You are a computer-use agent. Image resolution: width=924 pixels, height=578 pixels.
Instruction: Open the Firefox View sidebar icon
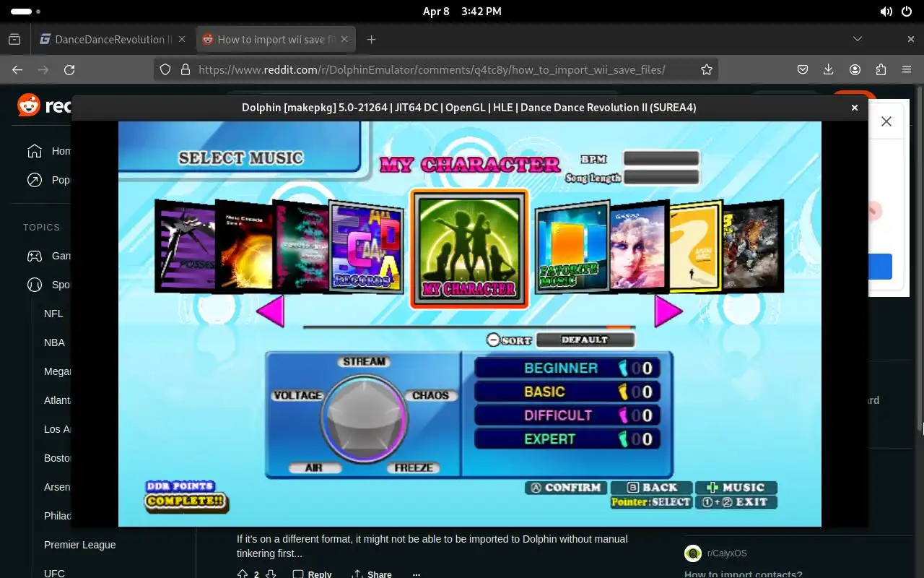click(14, 39)
